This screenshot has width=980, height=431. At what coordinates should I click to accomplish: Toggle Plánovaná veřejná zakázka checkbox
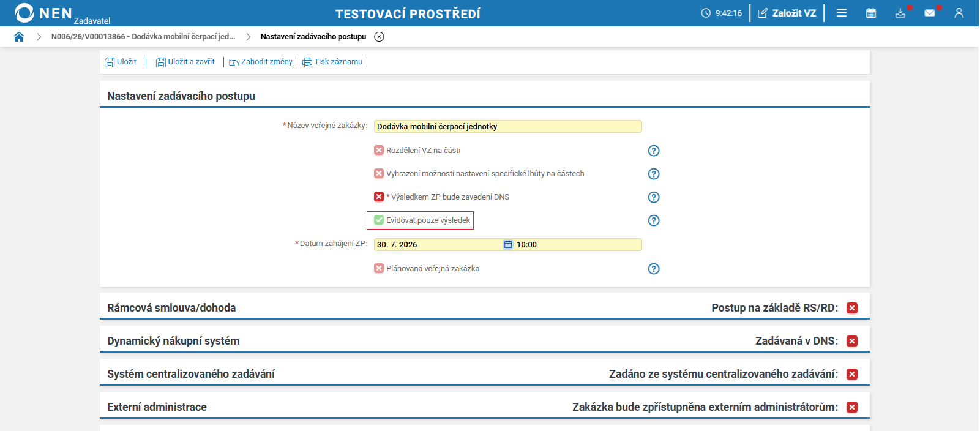[x=379, y=268]
